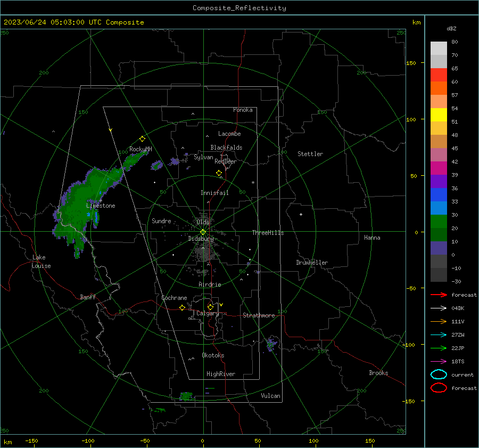Select the 54 dBZ yellow color swatch

(439, 115)
